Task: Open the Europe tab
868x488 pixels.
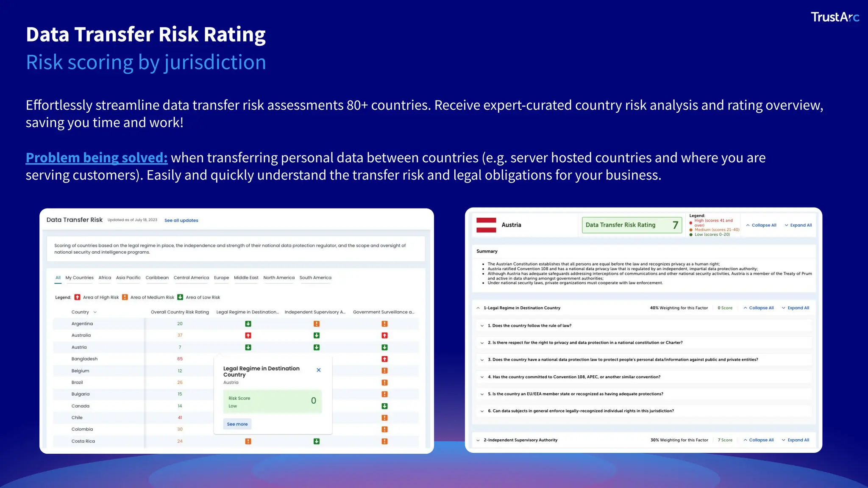Action: [221, 278]
